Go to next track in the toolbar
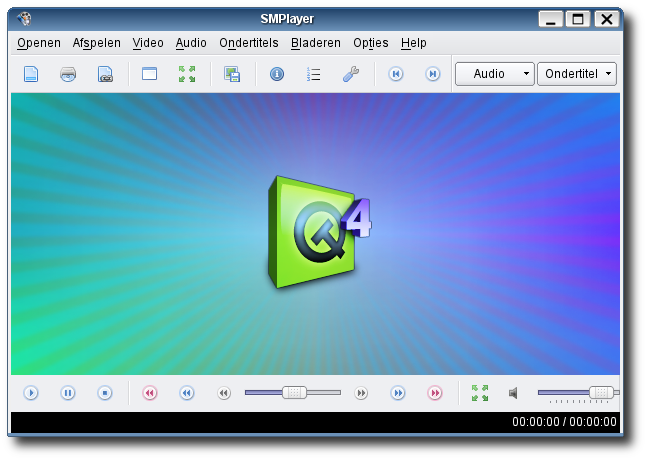647x460 pixels. [433, 74]
